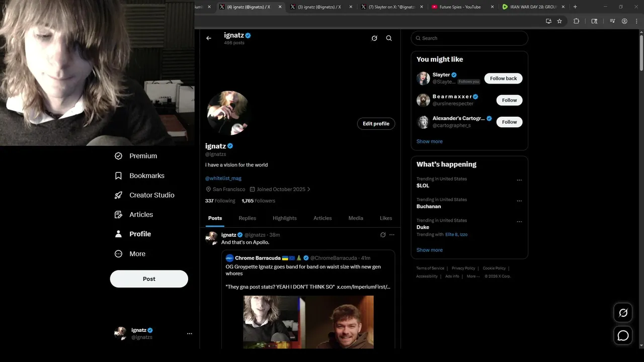Screen dimensions: 644x362
Task: Switch to the Highlights tab
Action: (285, 218)
